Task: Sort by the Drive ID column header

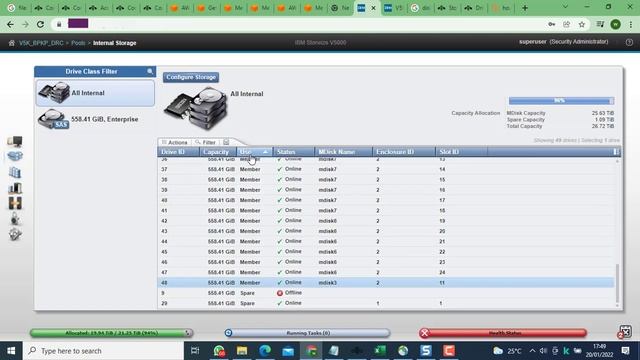Action: pyautogui.click(x=178, y=152)
